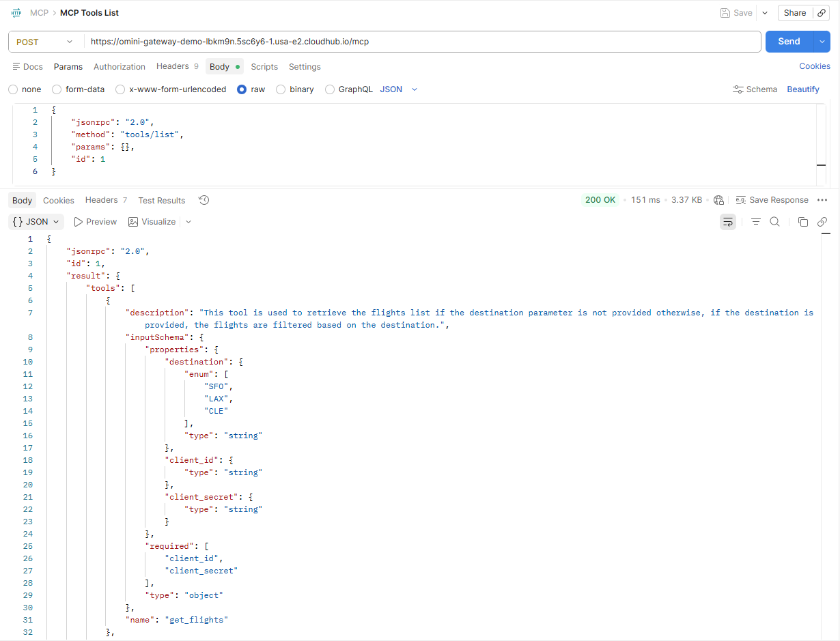Click the "LAX" enum value

216,399
